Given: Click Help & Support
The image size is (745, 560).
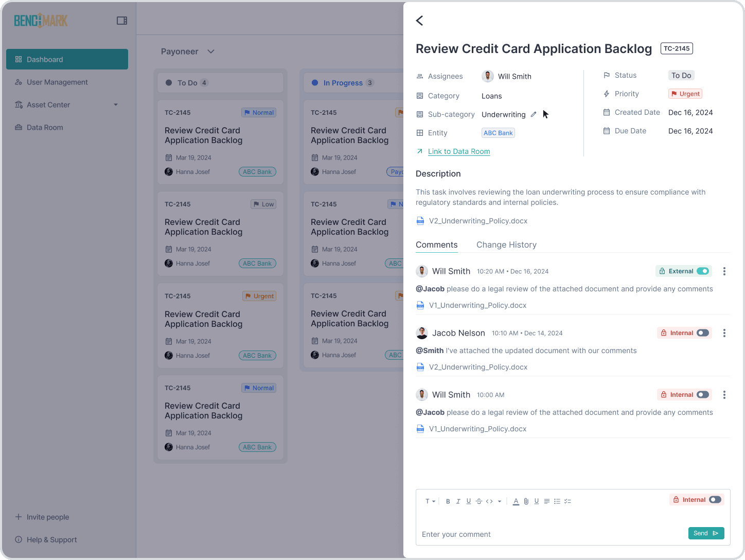Looking at the screenshot, I should [46, 539].
